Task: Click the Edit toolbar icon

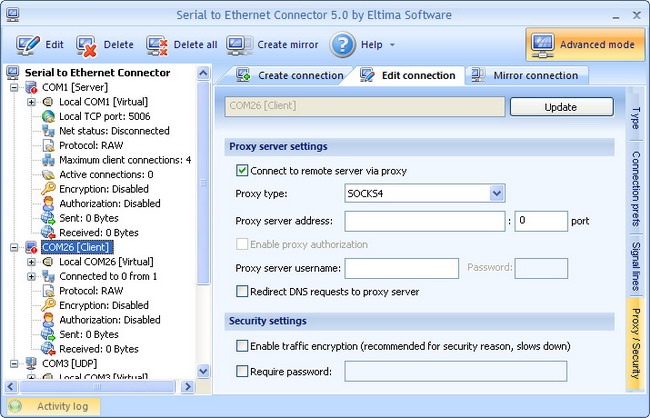Action: point(28,45)
